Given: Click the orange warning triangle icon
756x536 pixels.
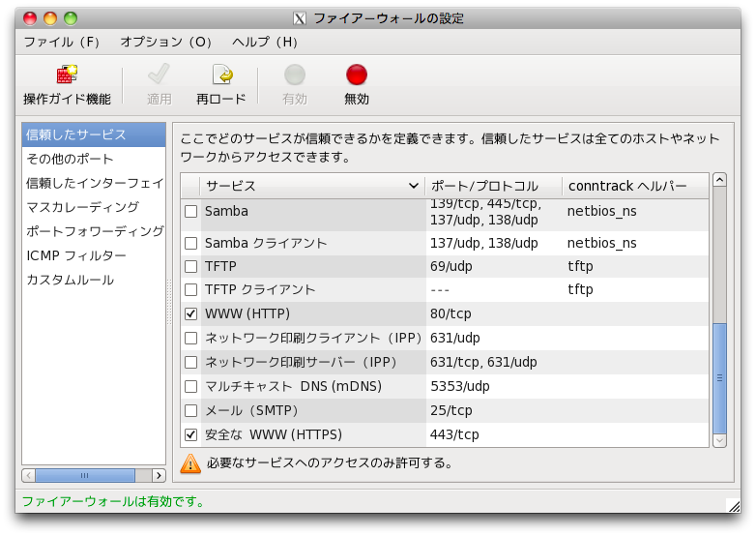Looking at the screenshot, I should coord(190,463).
